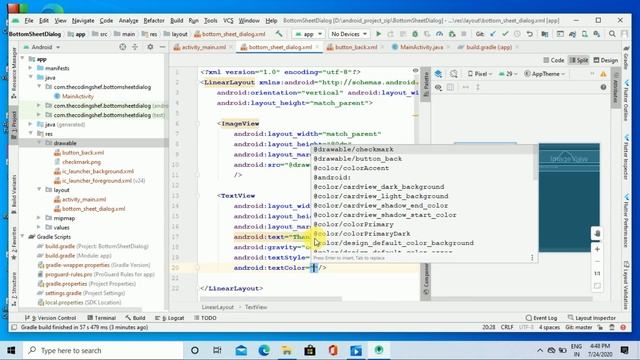The height and width of the screenshot is (360, 640).
Task: Open the Android project view dropdown
Action: [42, 47]
